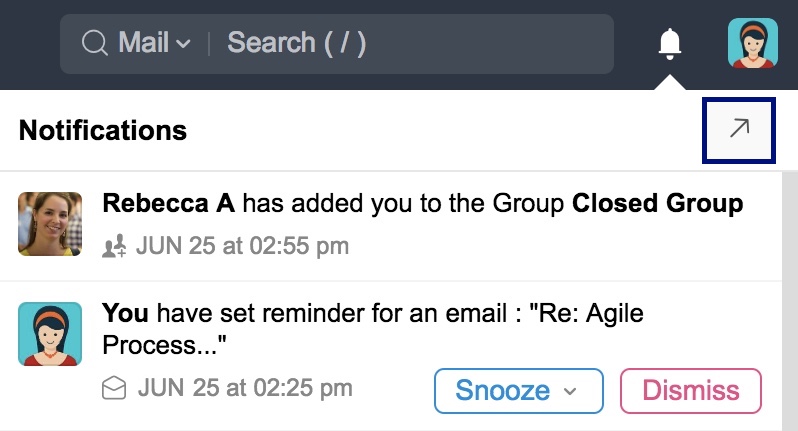Open the user profile avatar menu
798x431 pixels.
click(x=752, y=44)
